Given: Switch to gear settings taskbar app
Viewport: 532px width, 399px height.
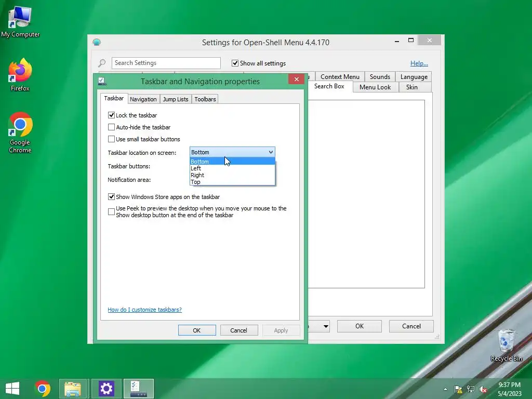Looking at the screenshot, I should [106, 389].
